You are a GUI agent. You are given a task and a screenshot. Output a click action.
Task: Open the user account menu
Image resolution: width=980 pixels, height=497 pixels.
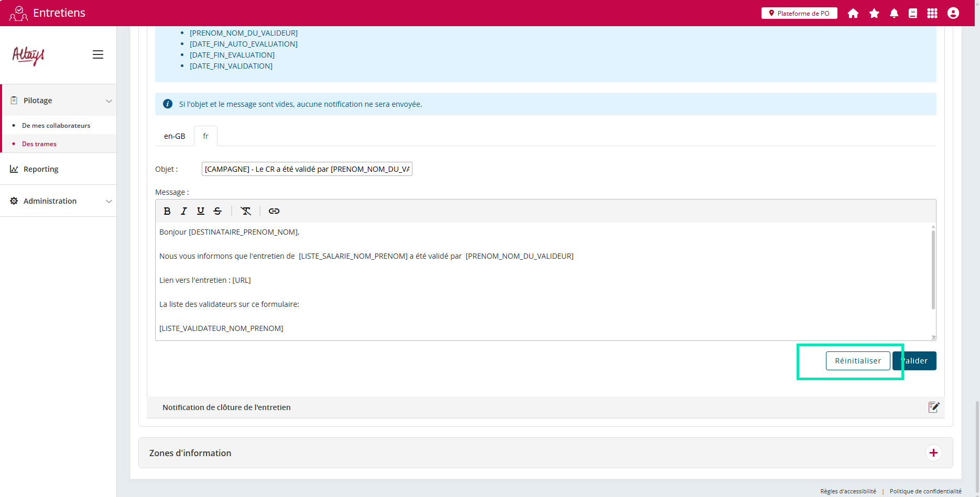953,13
